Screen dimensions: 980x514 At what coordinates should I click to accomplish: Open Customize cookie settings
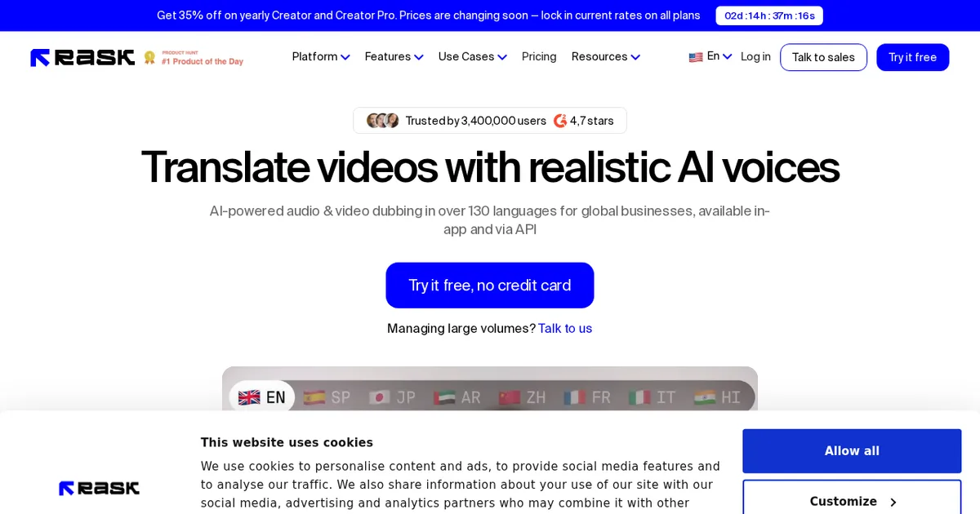(x=852, y=502)
